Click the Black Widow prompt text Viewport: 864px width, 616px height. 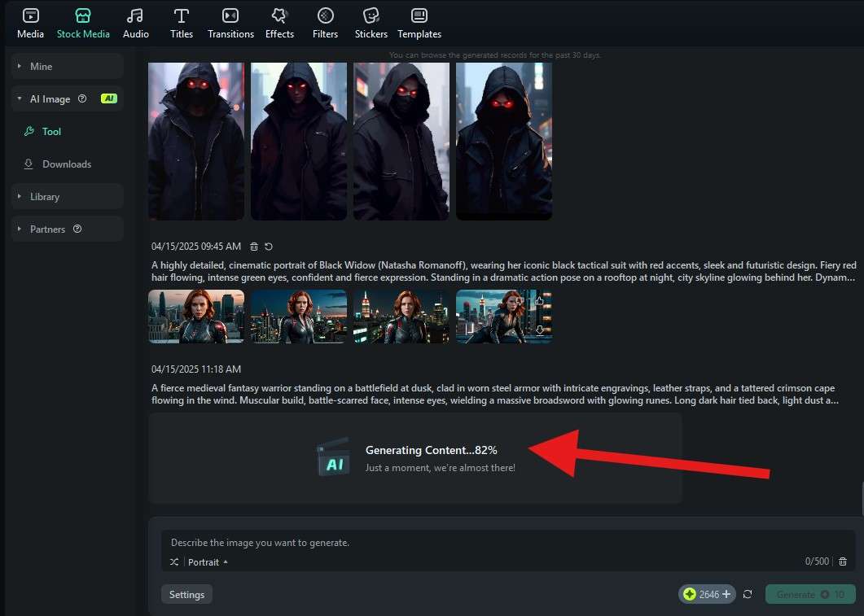(x=503, y=272)
